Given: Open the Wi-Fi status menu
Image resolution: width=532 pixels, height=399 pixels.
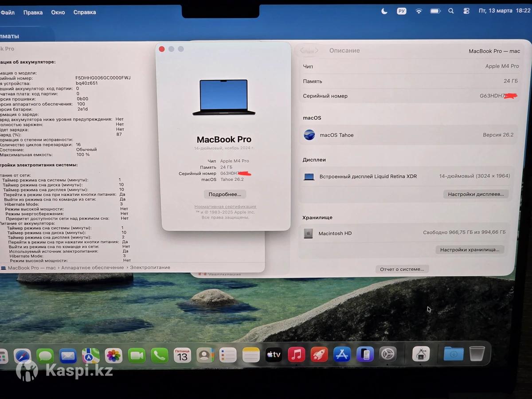Looking at the screenshot, I should click(419, 11).
